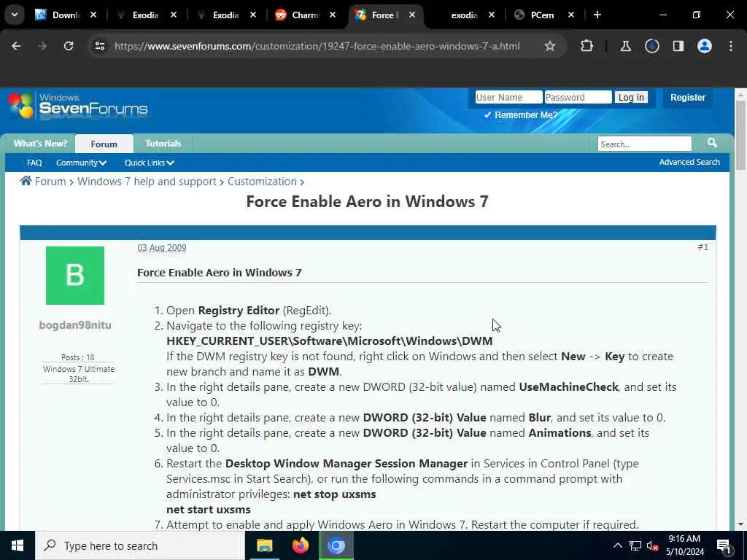Show hidden system tray icons
This screenshot has height=560, width=747.
point(617,545)
